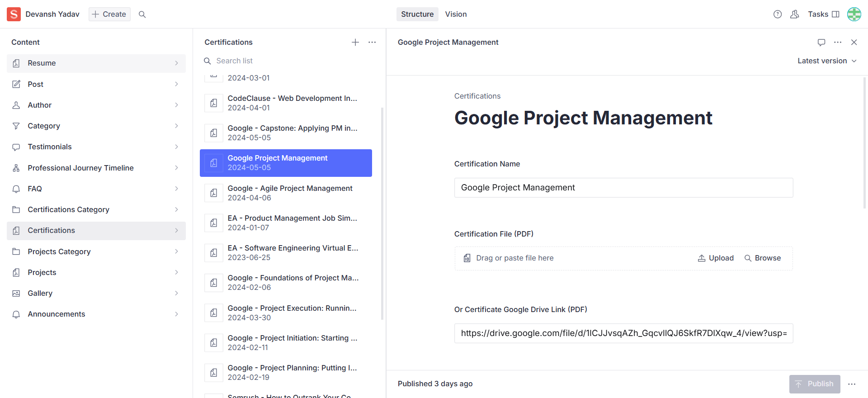Image resolution: width=868 pixels, height=398 pixels.
Task: Open document comments icon
Action: pos(821,42)
